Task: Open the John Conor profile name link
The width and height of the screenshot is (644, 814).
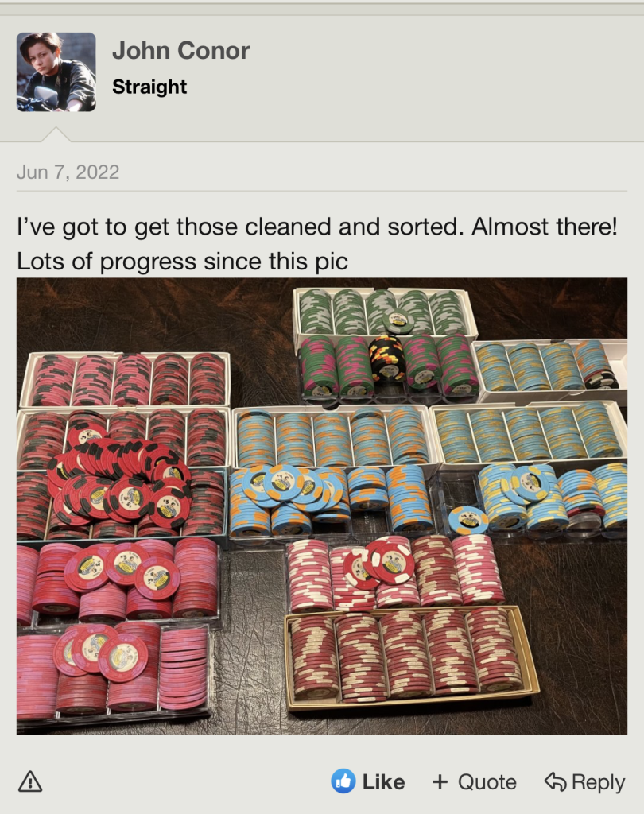Action: click(180, 50)
